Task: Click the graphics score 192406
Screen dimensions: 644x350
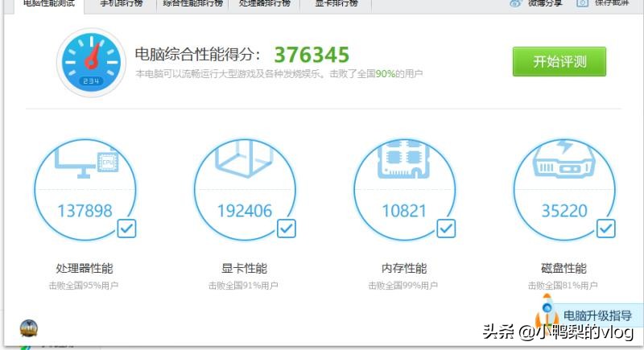Action: (x=245, y=211)
